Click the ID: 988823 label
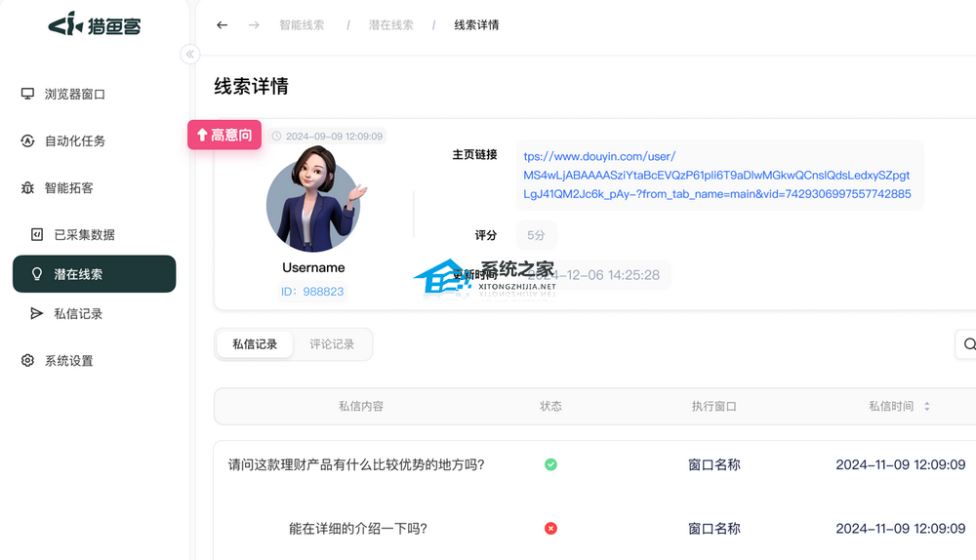The width and height of the screenshot is (976, 560). pyautogui.click(x=312, y=291)
